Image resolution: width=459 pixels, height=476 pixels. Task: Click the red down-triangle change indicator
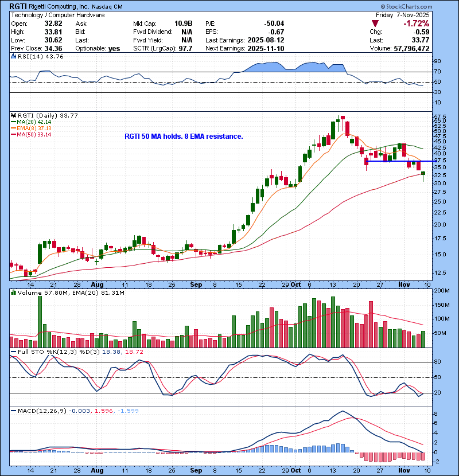click(x=375, y=24)
